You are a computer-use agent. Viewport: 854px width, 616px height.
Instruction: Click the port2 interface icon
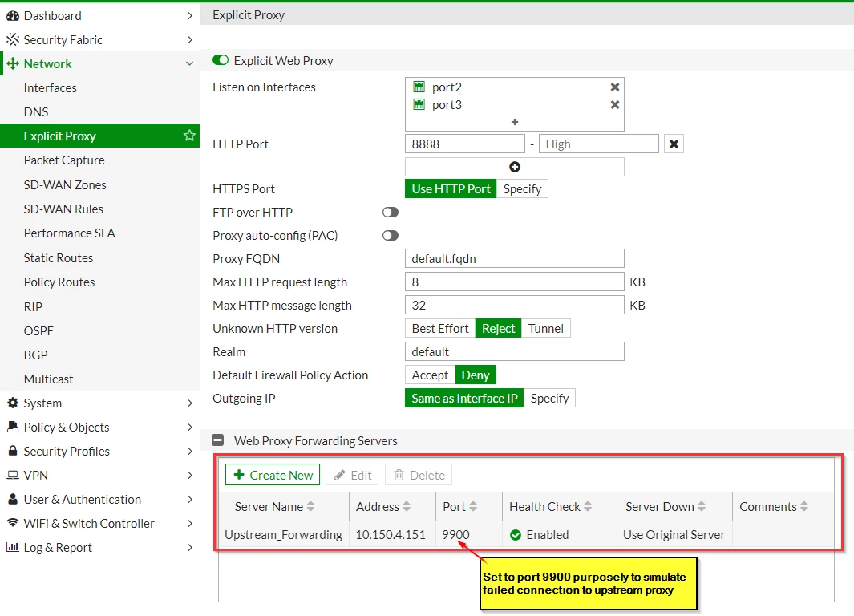click(419, 87)
